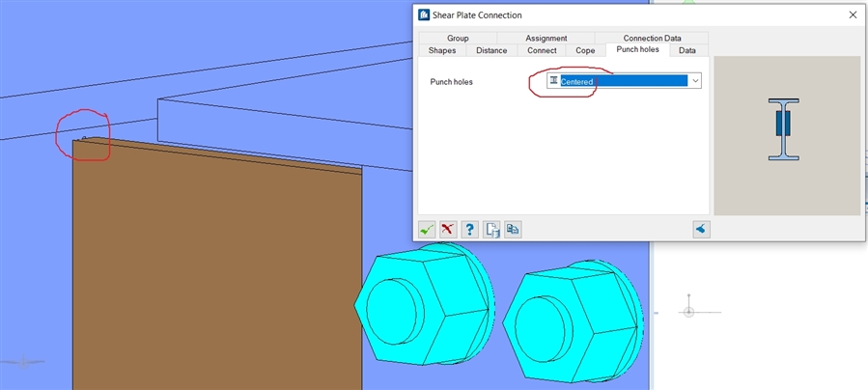The image size is (868, 390).
Task: Click the I-beam preview image
Action: tap(783, 129)
